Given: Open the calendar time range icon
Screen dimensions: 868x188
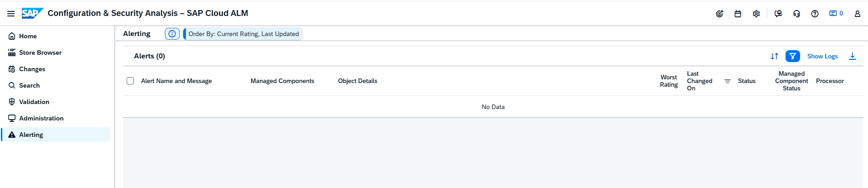Looking at the screenshot, I should [x=738, y=14].
